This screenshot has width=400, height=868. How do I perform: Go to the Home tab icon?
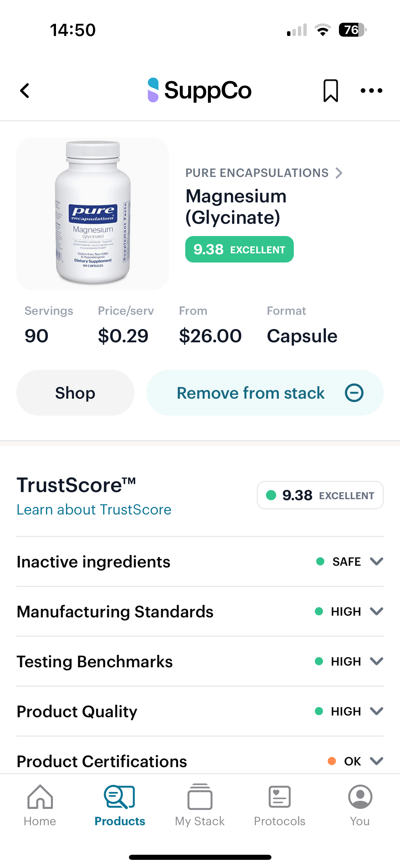pyautogui.click(x=40, y=797)
